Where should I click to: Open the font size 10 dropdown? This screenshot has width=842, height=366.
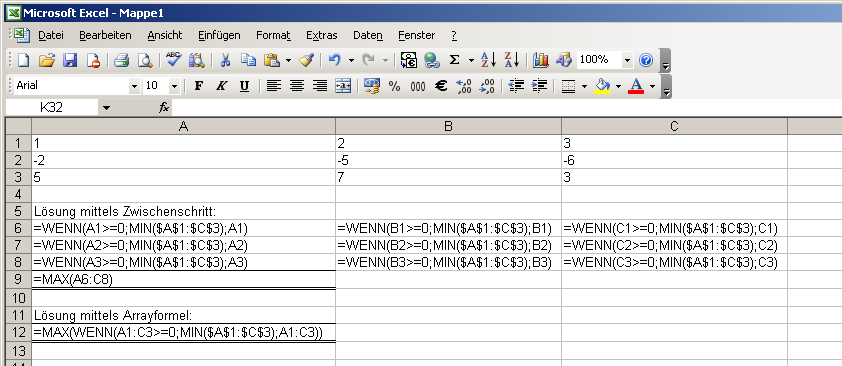(x=174, y=86)
